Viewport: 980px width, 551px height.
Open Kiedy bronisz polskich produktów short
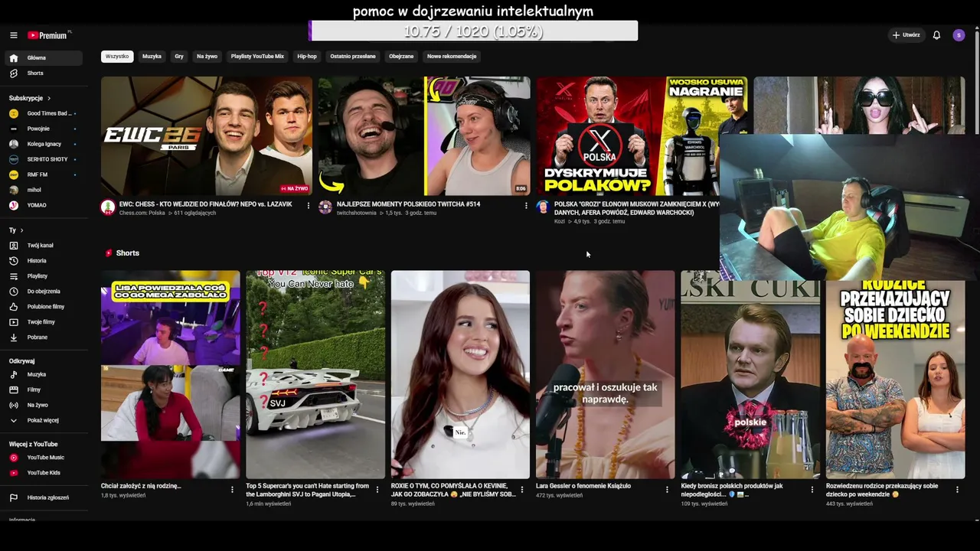pos(750,375)
